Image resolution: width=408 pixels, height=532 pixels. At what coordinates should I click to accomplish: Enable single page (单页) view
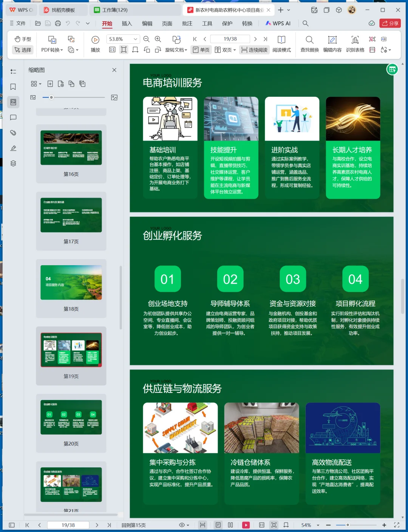(x=201, y=49)
